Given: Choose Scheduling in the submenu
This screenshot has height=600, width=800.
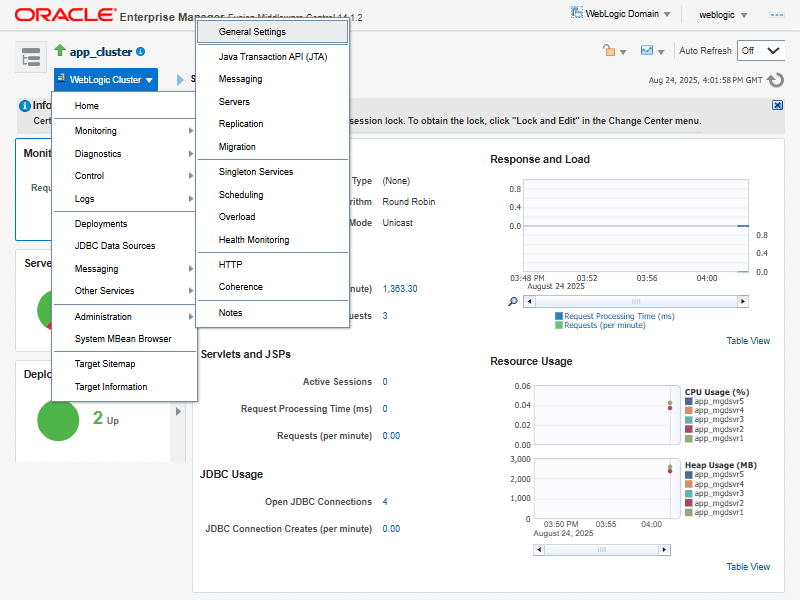Looking at the screenshot, I should (x=272, y=194).
